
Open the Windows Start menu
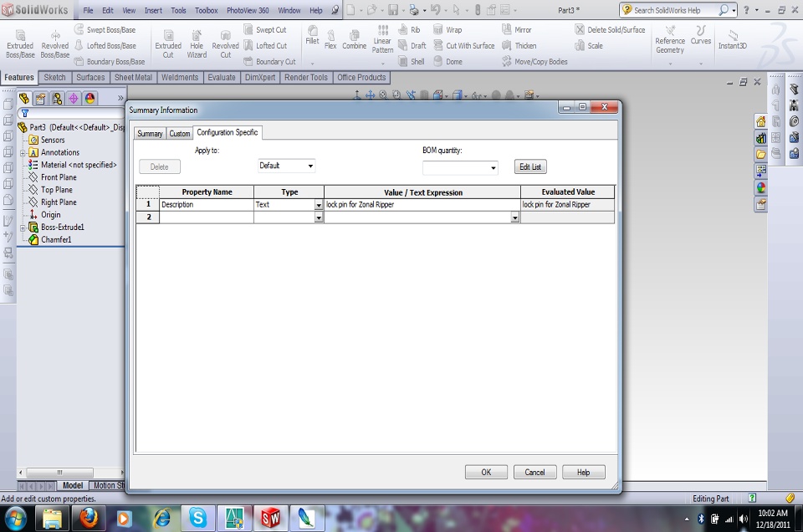pos(15,518)
